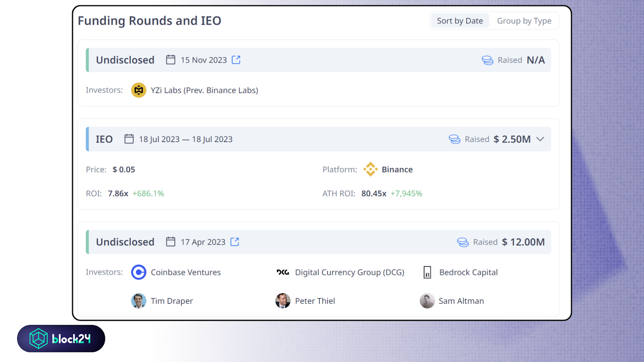Click the $ 12.00M raised amount

(x=523, y=242)
